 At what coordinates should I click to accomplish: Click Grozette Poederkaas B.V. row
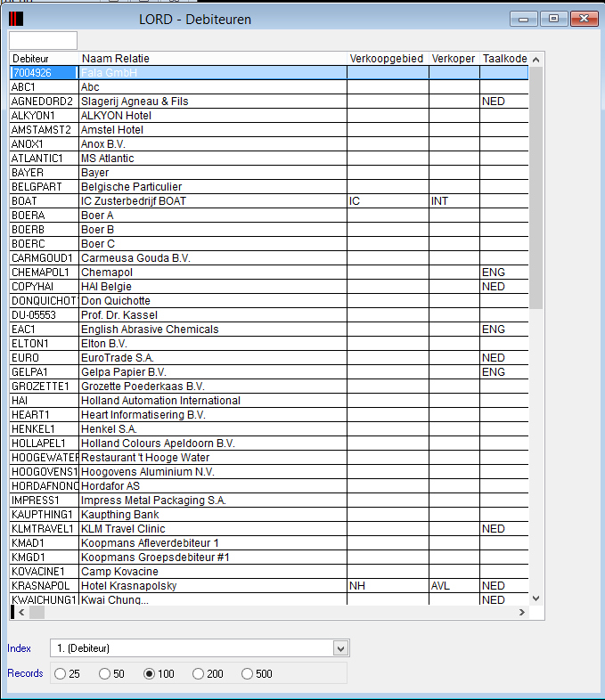269,387
